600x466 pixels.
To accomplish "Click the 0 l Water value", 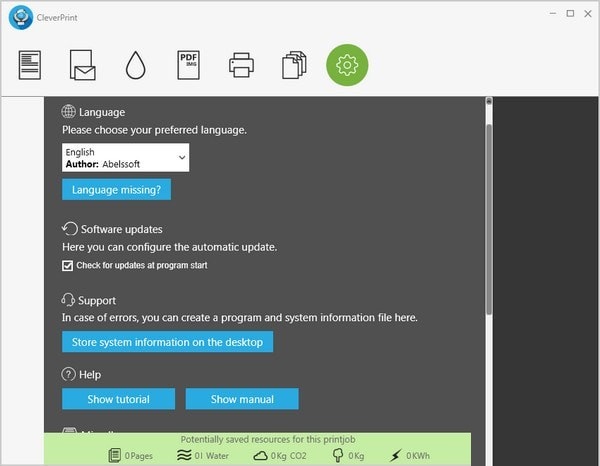I will tap(212, 456).
